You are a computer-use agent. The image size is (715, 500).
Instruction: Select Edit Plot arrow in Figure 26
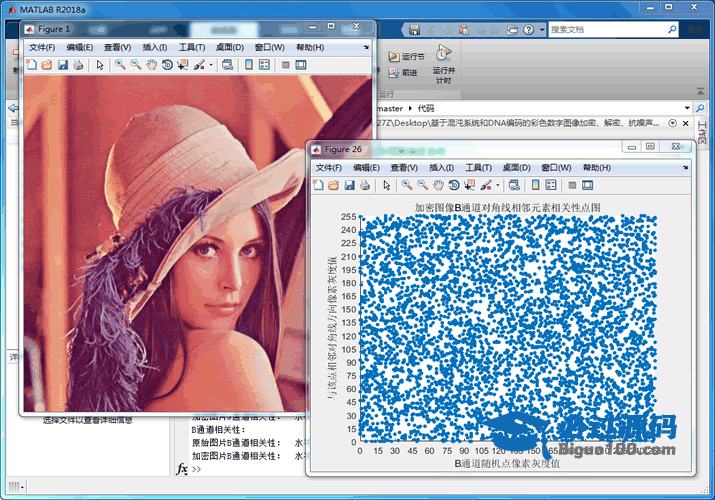(x=387, y=185)
